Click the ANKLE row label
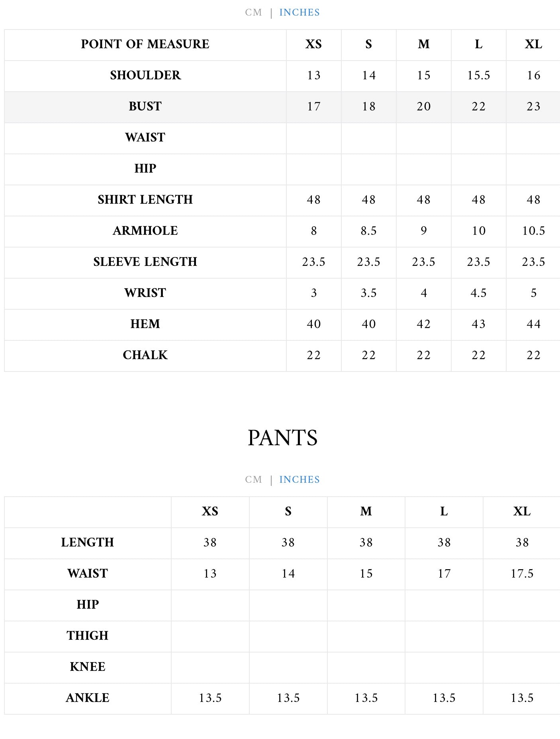Screen dimensions: 560x739 click(x=88, y=698)
